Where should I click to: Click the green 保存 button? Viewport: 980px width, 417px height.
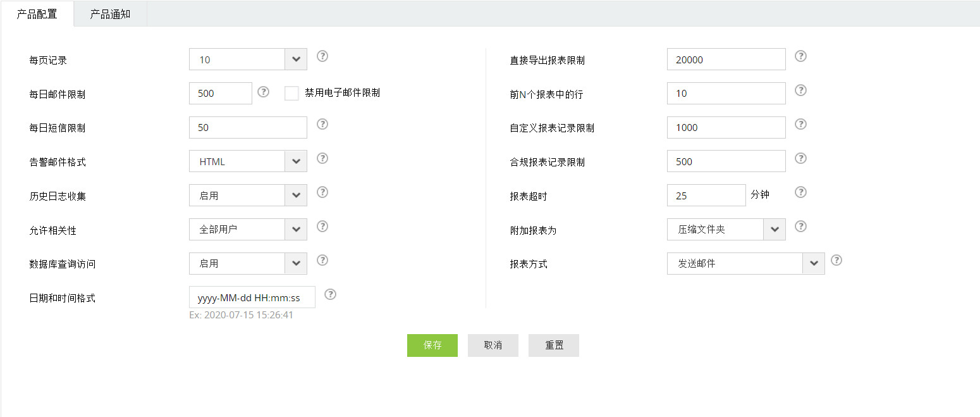click(432, 345)
